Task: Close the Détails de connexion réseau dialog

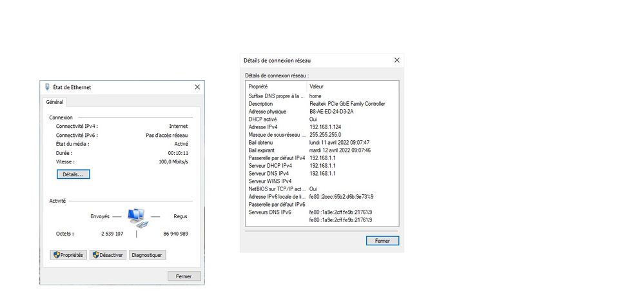Action: coord(396,60)
